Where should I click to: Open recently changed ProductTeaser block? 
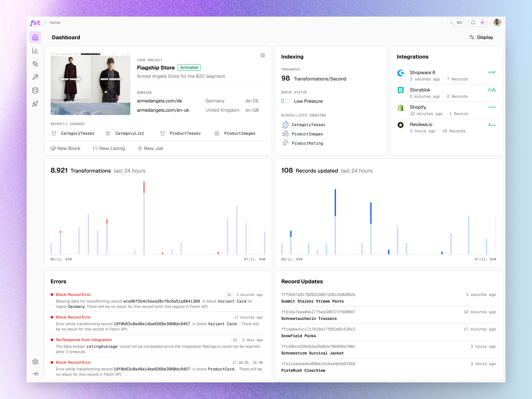180,133
